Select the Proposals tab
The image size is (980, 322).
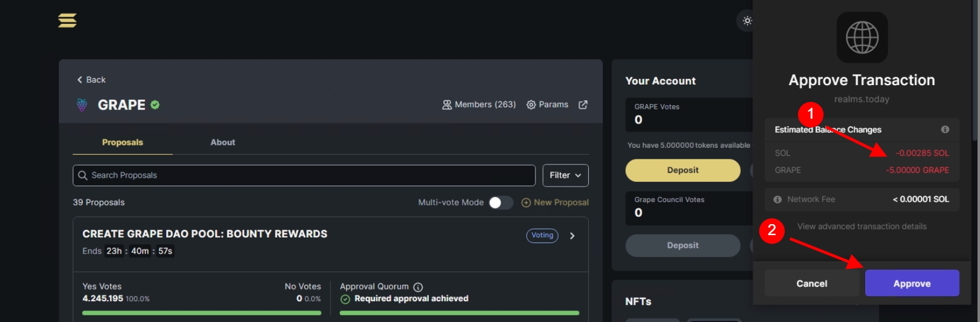click(122, 142)
